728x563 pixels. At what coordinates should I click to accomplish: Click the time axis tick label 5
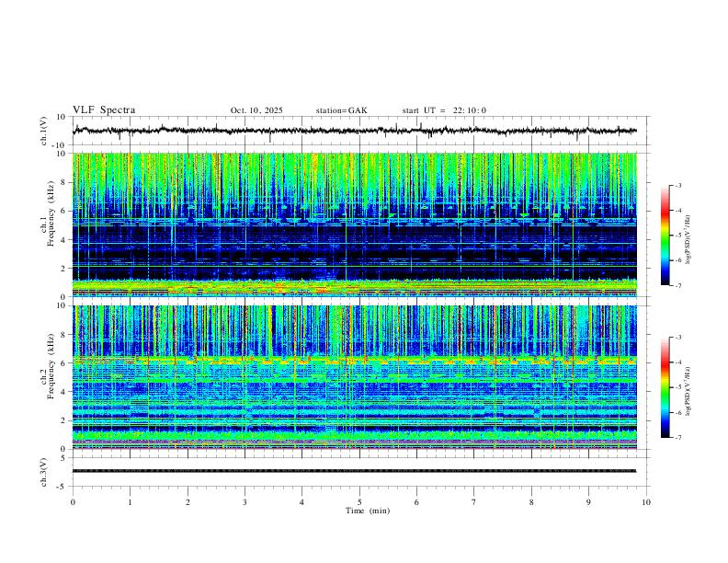point(359,502)
